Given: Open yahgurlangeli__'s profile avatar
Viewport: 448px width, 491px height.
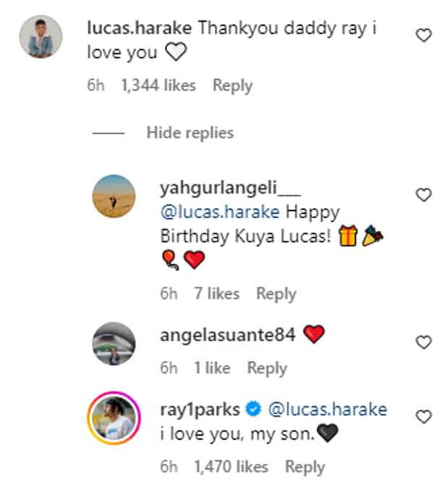Looking at the screenshot, I should point(114,196).
